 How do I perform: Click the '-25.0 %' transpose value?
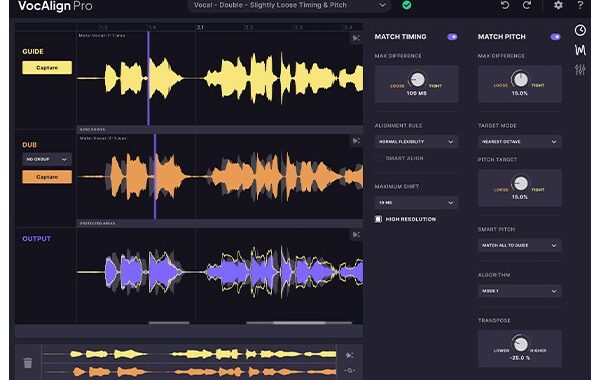pos(519,358)
